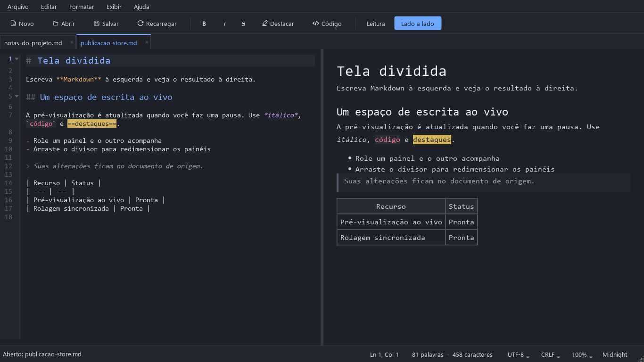This screenshot has height=362, width=644.
Task: Click the '*itálico*' text in editor
Action: [x=281, y=115]
